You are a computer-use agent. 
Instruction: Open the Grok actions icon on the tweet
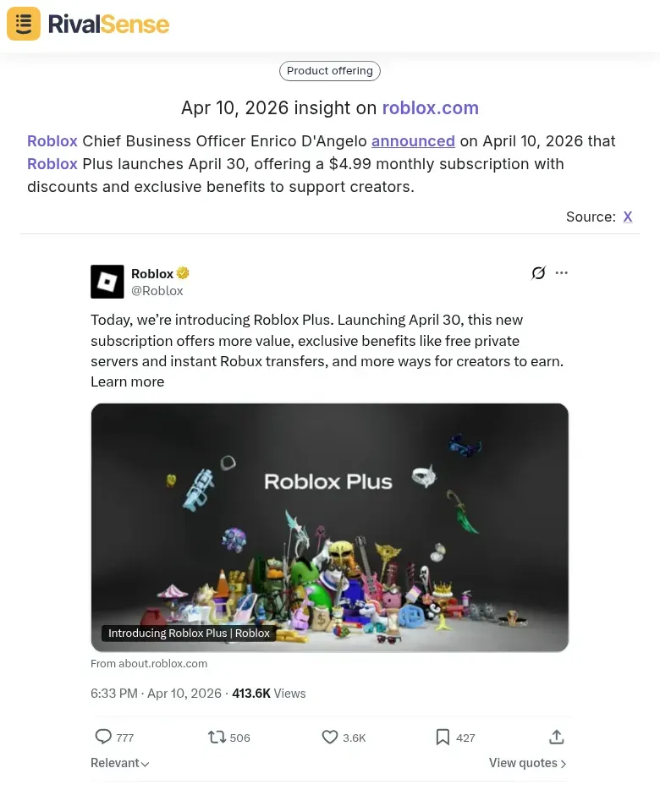539,272
